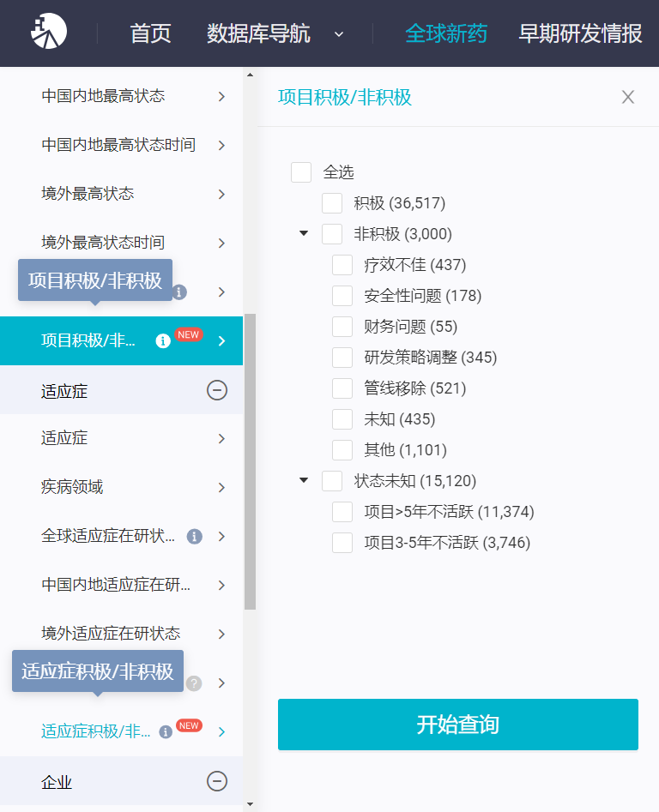Open 早期研发情报 nav item
This screenshot has height=812, width=659.
point(580,33)
